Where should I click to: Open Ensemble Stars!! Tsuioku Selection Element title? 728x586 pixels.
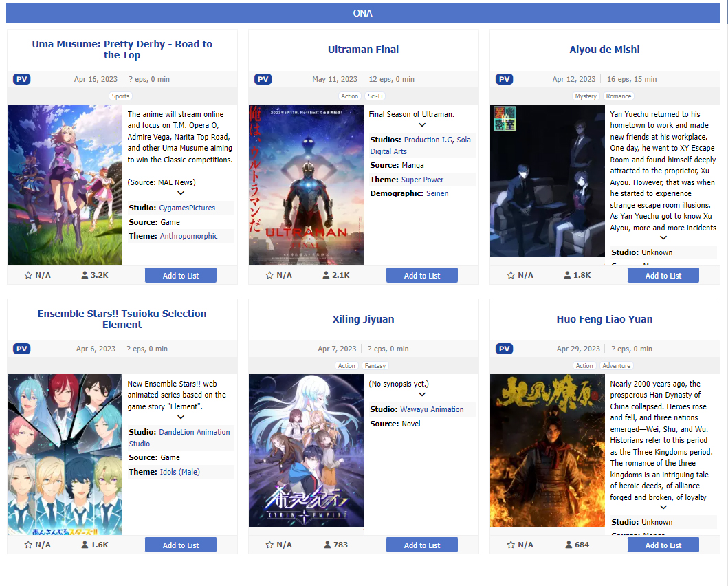[122, 319]
